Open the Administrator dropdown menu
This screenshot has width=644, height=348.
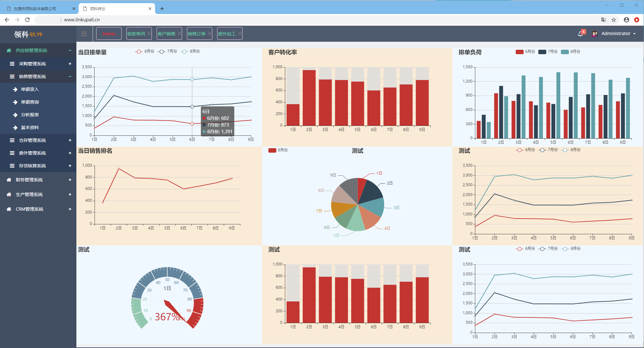pos(618,33)
